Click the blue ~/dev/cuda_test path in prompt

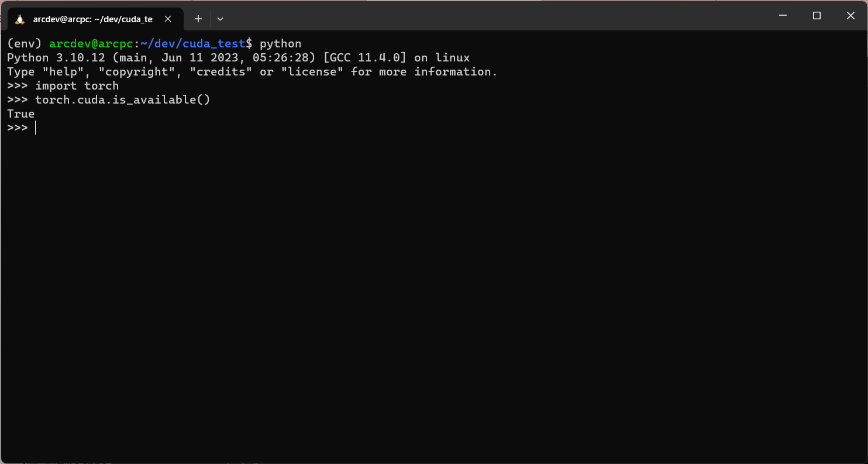click(x=192, y=43)
